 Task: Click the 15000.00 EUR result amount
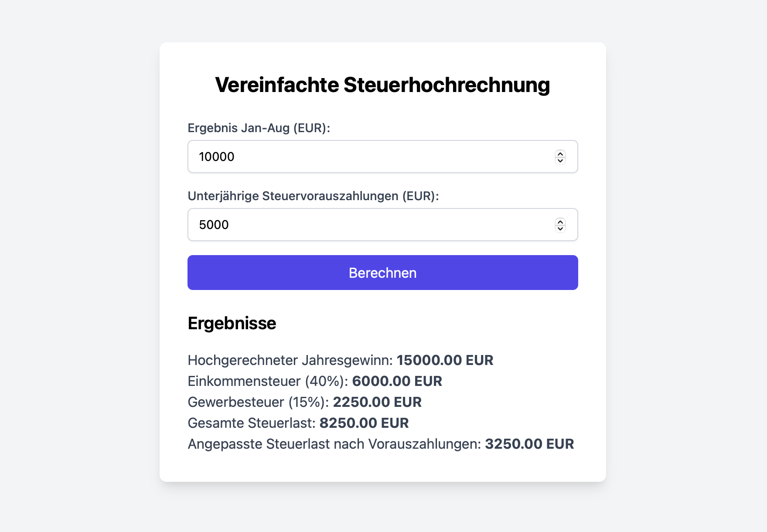pos(445,360)
